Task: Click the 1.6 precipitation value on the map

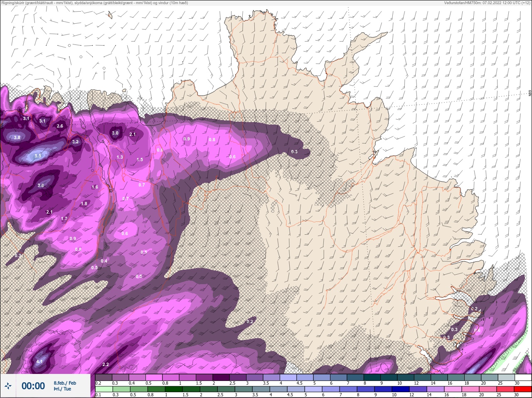Action: (95, 187)
